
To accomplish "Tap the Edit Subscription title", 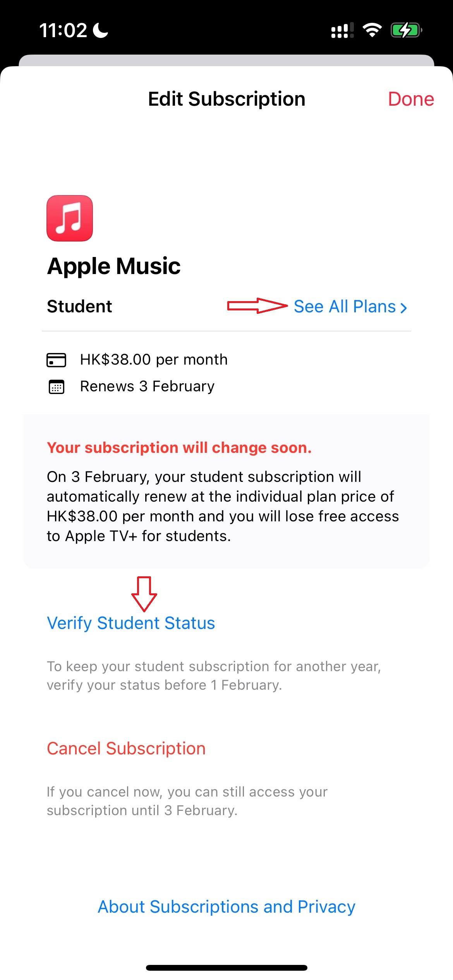I will pyautogui.click(x=226, y=99).
